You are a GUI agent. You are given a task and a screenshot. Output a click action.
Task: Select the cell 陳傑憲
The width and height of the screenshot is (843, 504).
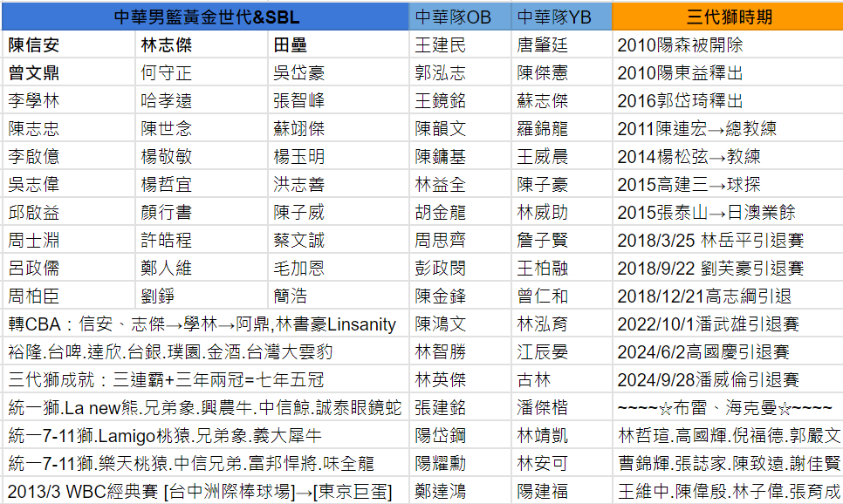562,72
